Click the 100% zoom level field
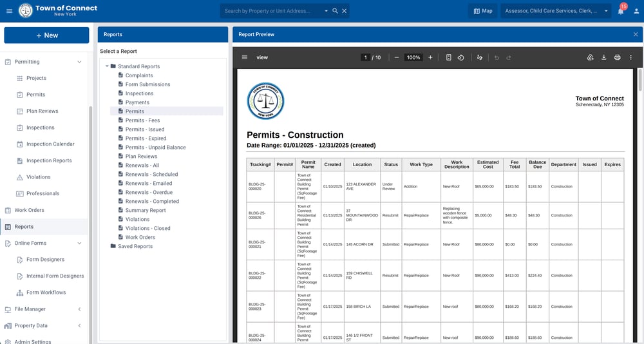The image size is (644, 344). pyautogui.click(x=413, y=57)
